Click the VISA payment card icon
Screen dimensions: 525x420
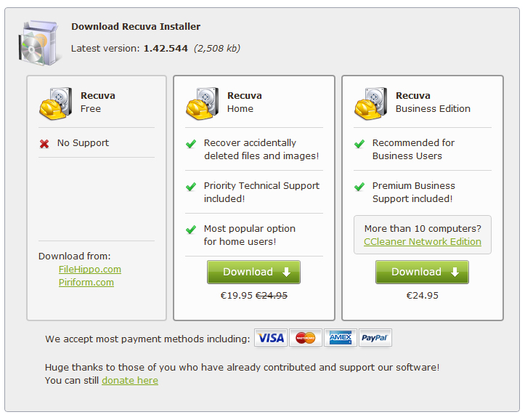point(271,338)
